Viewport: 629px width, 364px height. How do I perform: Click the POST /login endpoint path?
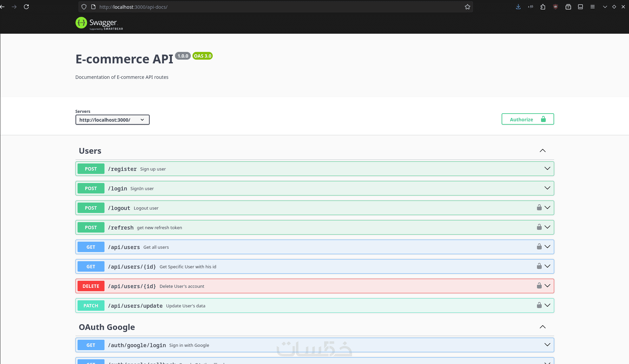(117, 188)
